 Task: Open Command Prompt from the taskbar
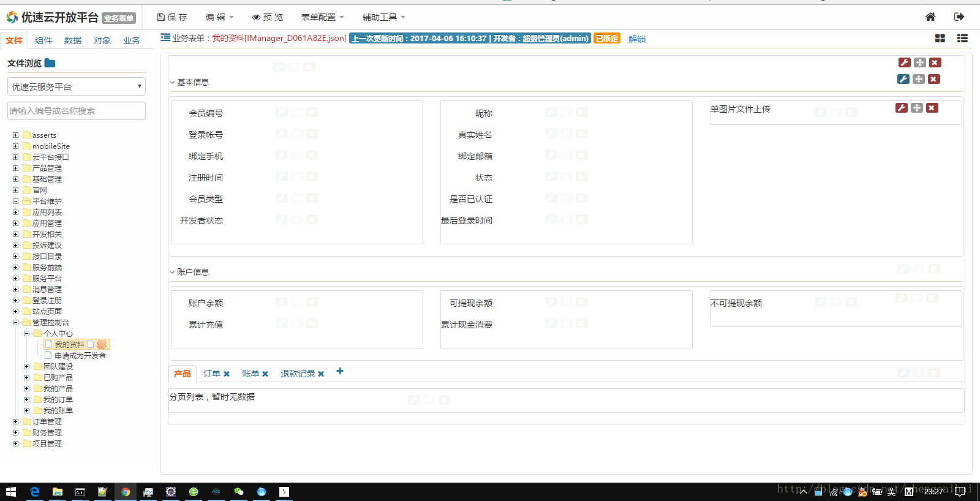(80, 492)
